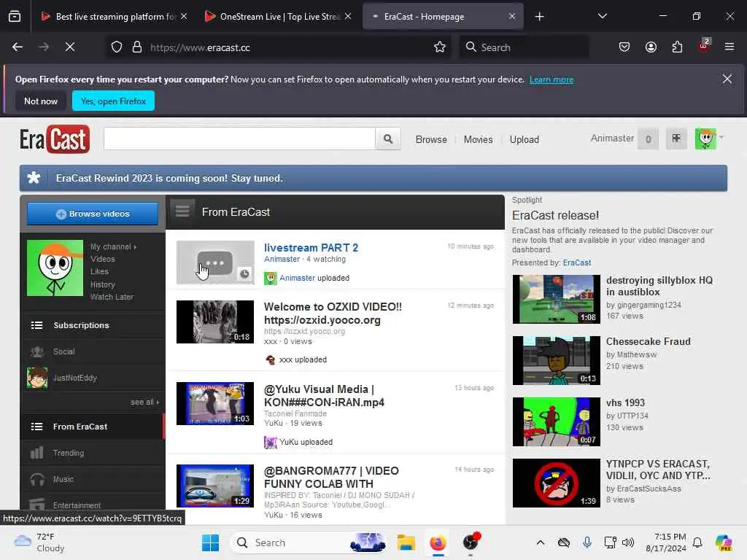Open the Firefox View icon
Screen dimensions: 747x560
coord(15,16)
